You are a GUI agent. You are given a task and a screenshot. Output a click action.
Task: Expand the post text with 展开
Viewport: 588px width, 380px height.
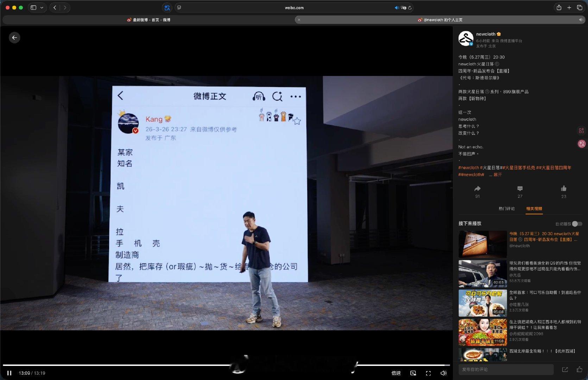[498, 175]
